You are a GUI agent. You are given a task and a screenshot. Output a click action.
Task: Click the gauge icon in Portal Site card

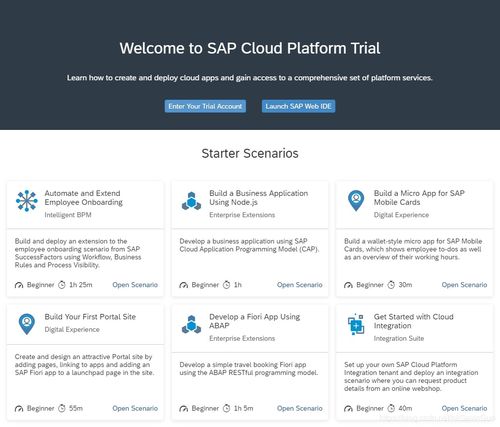(19, 408)
